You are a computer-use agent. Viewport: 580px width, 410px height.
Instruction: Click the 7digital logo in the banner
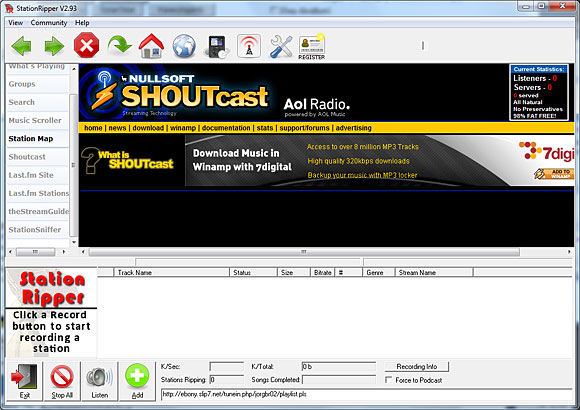click(x=546, y=151)
